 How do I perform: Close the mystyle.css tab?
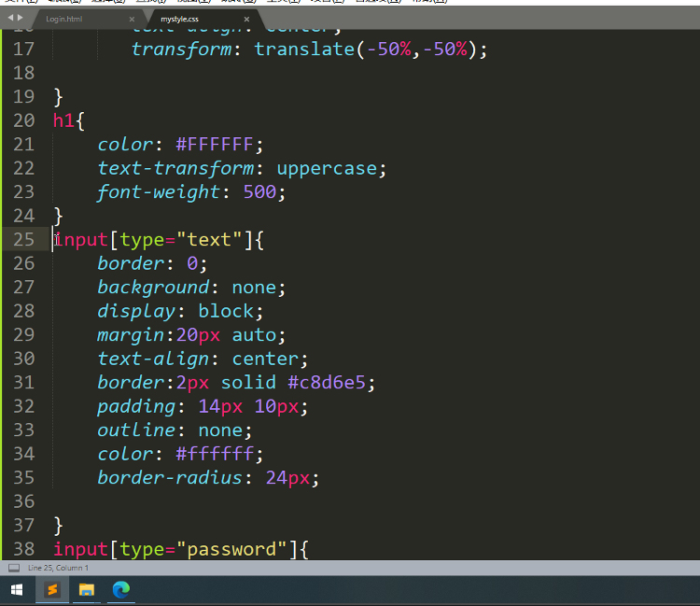246,19
